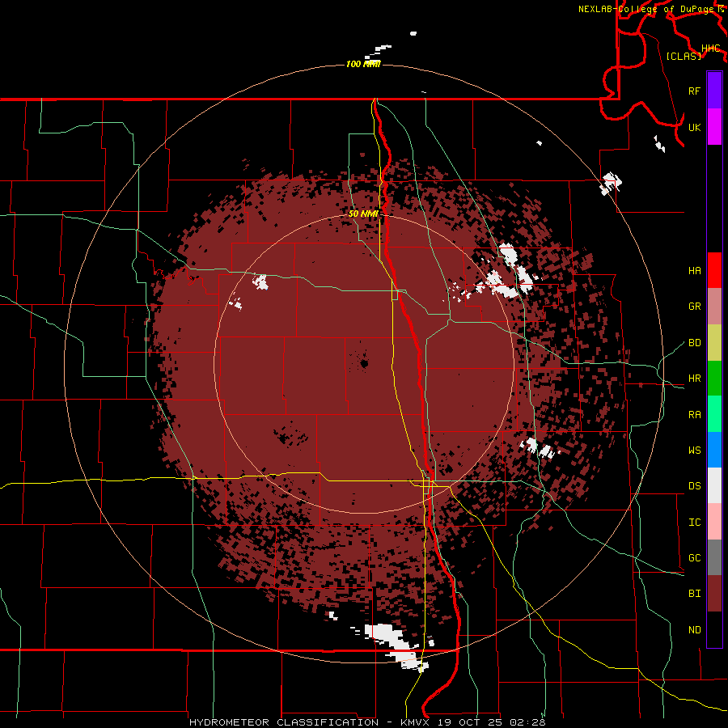Click the 'HR' legend label

click(694, 379)
